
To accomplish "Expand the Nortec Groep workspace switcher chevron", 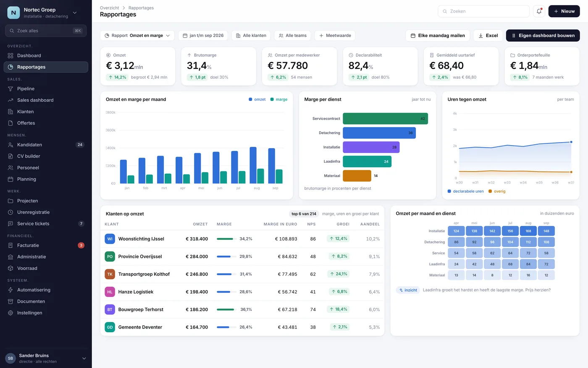I will [75, 13].
